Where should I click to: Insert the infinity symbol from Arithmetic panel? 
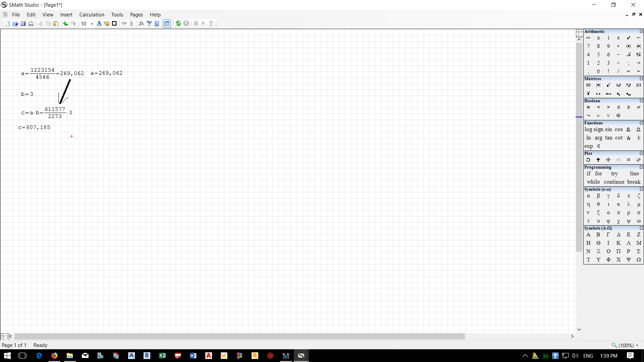point(588,38)
